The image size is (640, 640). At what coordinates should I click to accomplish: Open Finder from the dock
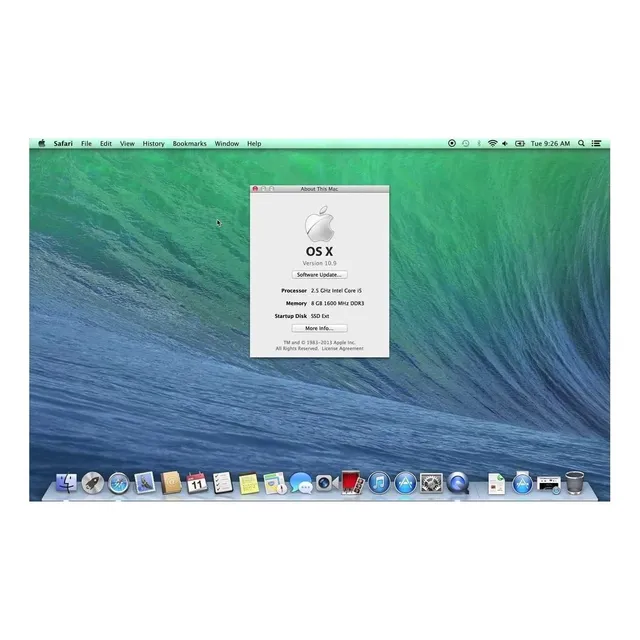[x=67, y=483]
